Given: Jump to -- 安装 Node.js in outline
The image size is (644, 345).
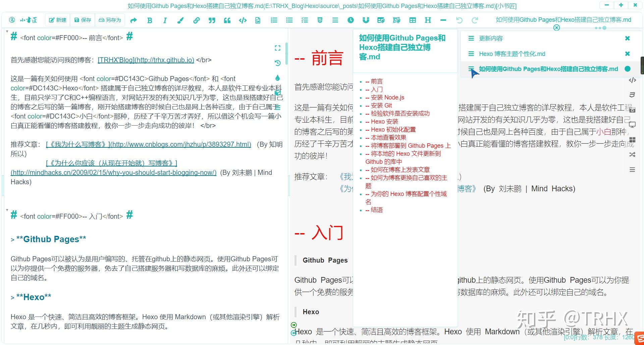Looking at the screenshot, I should click(385, 97).
